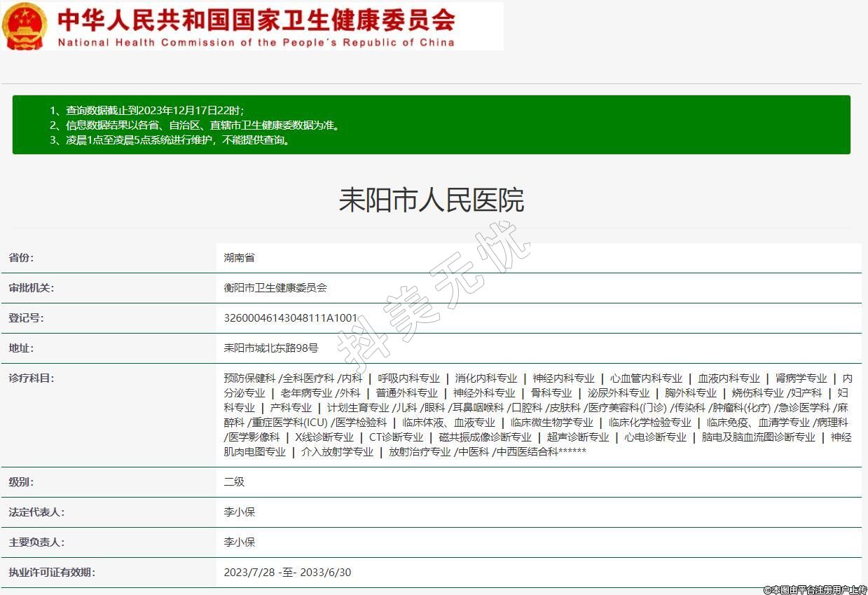Click the 级别 value 二级

[x=234, y=482]
